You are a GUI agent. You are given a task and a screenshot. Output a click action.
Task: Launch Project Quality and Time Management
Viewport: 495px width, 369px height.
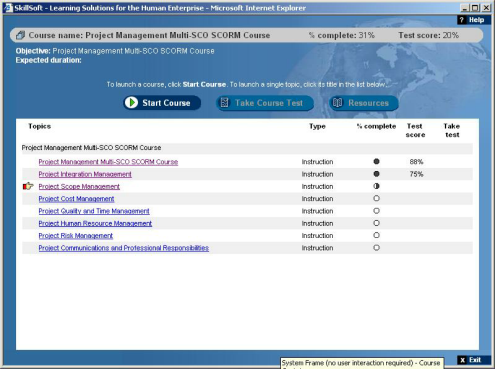(94, 211)
